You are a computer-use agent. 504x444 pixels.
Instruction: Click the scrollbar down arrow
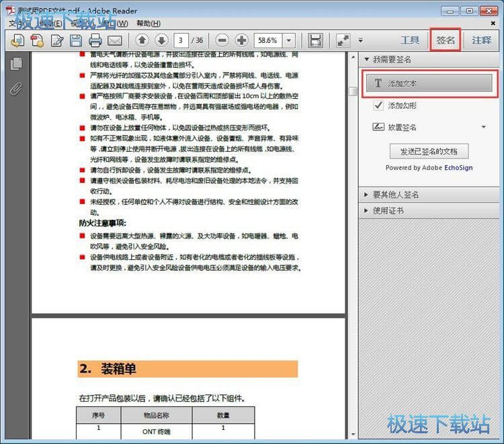click(353, 434)
